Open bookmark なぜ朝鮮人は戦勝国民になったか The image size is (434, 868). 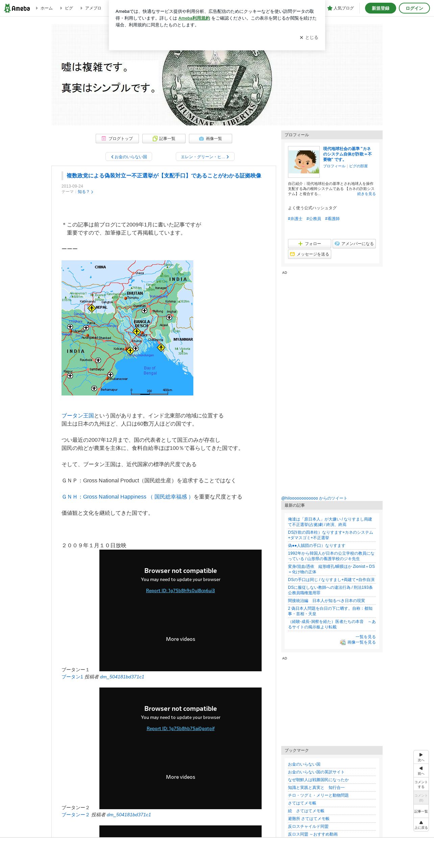coord(318,780)
